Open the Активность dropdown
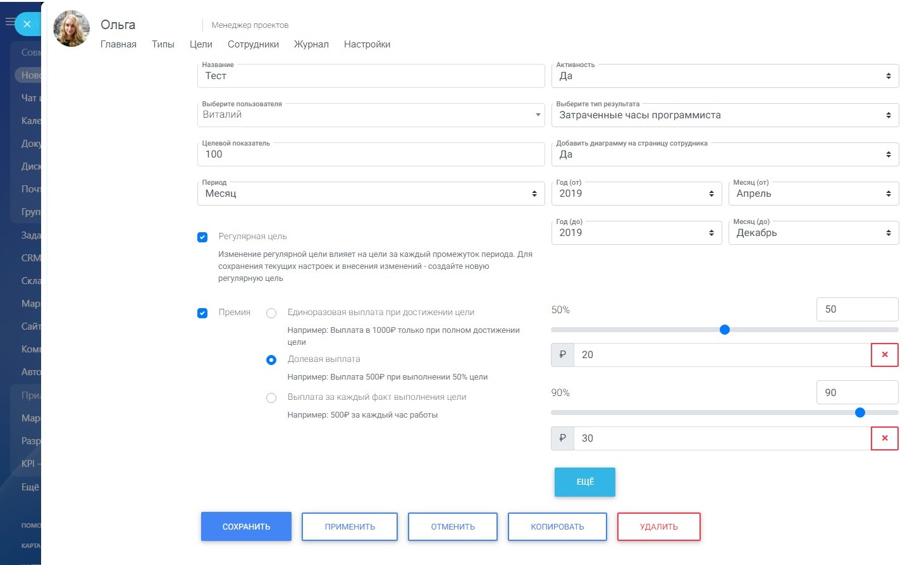The width and height of the screenshot is (924, 565). (x=725, y=76)
